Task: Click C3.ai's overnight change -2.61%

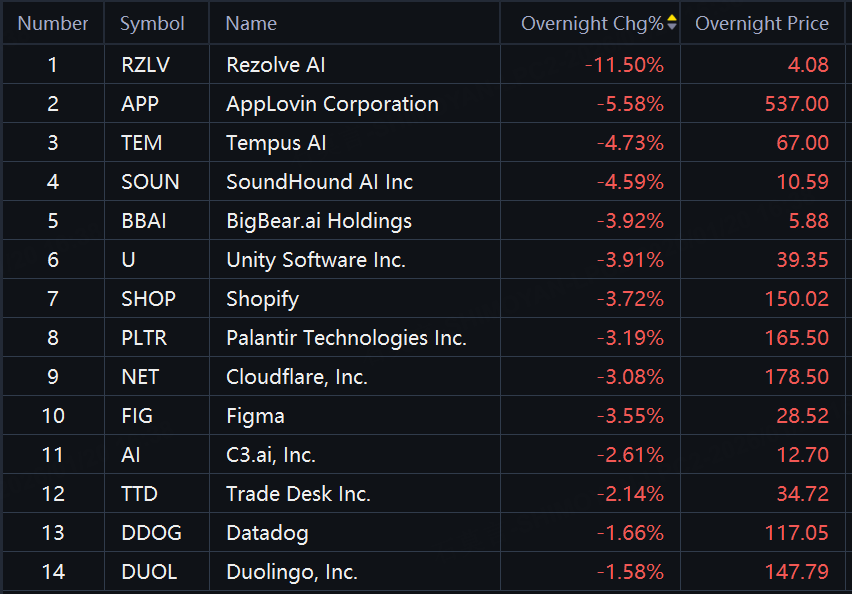Action: (x=630, y=455)
